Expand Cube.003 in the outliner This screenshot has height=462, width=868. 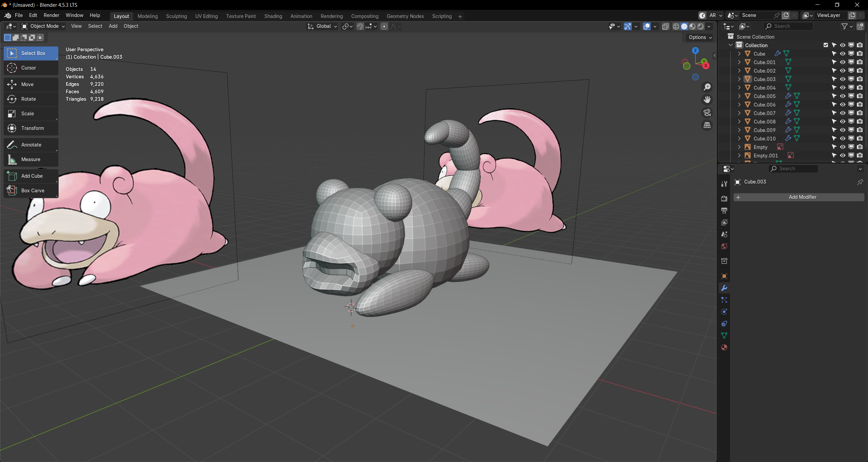[739, 79]
